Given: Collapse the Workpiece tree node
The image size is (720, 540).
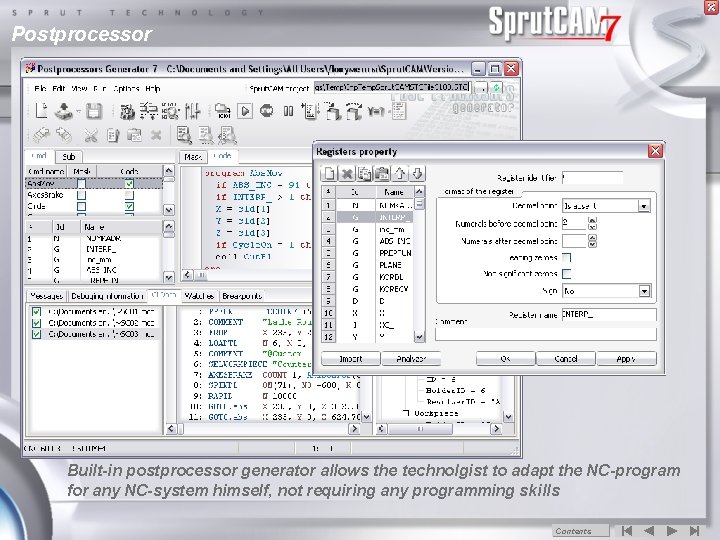Looking at the screenshot, I should click(x=406, y=413).
